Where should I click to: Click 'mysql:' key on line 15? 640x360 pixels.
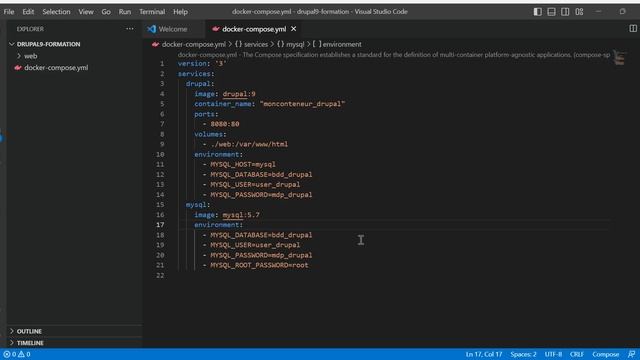[198, 205]
